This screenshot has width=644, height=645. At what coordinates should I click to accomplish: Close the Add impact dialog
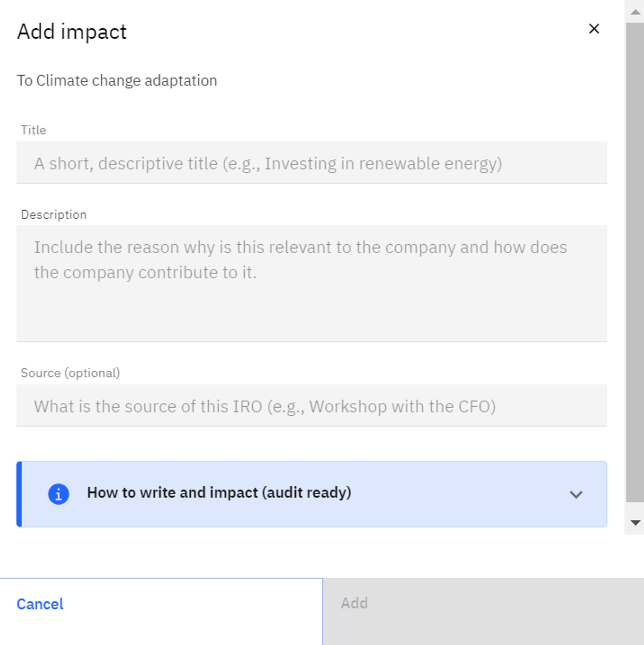coord(594,29)
